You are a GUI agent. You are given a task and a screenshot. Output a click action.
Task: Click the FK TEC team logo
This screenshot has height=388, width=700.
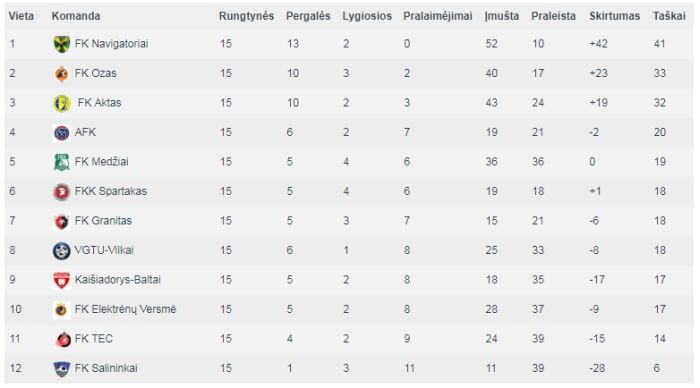tap(62, 339)
